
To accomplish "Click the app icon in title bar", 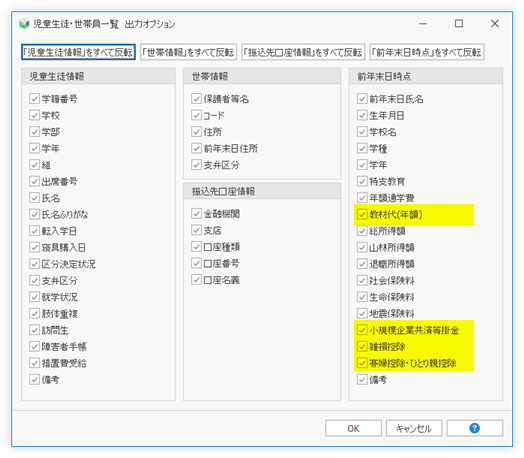I will (24, 24).
